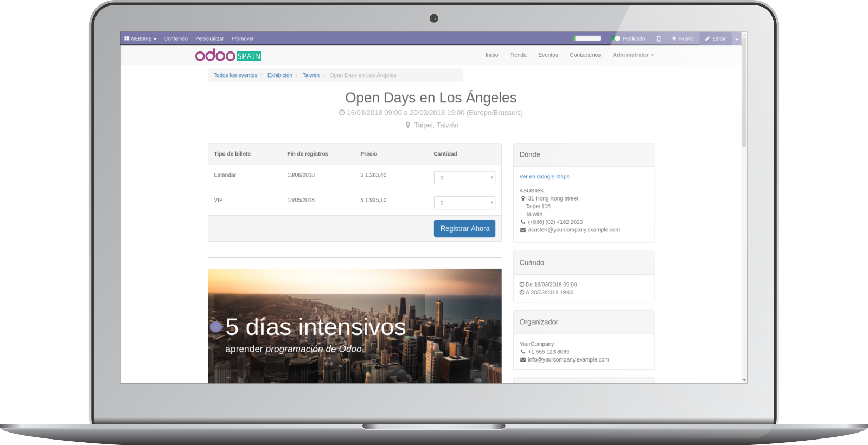Open the Eventos menu item
Image resolution: width=868 pixels, height=445 pixels.
point(548,55)
